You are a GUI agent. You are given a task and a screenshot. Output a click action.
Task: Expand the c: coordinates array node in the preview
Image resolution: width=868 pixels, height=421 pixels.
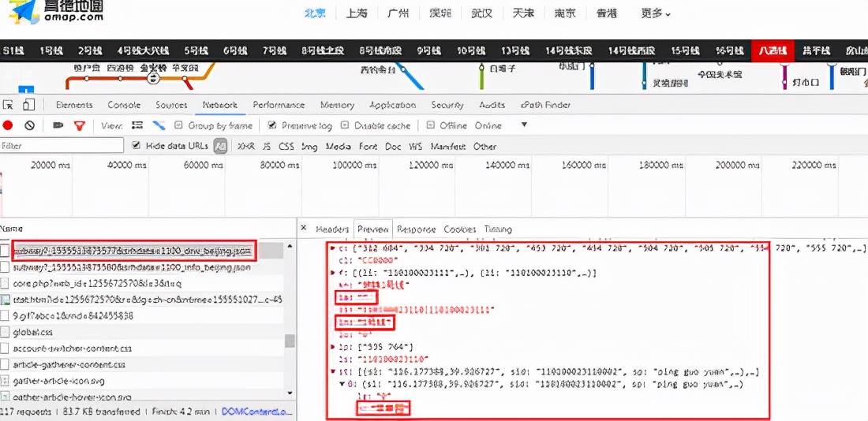point(333,248)
